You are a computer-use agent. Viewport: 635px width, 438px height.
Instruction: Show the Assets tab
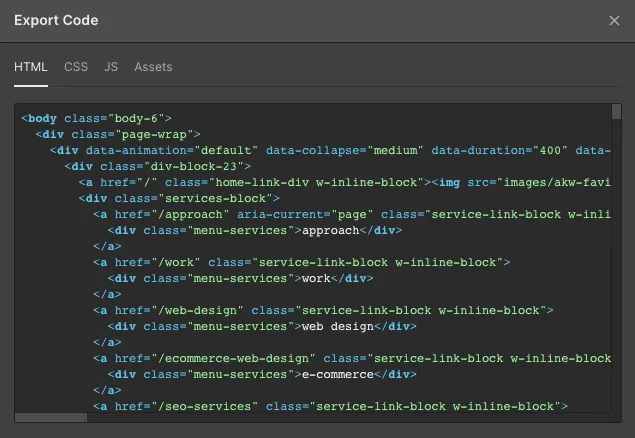(x=153, y=67)
